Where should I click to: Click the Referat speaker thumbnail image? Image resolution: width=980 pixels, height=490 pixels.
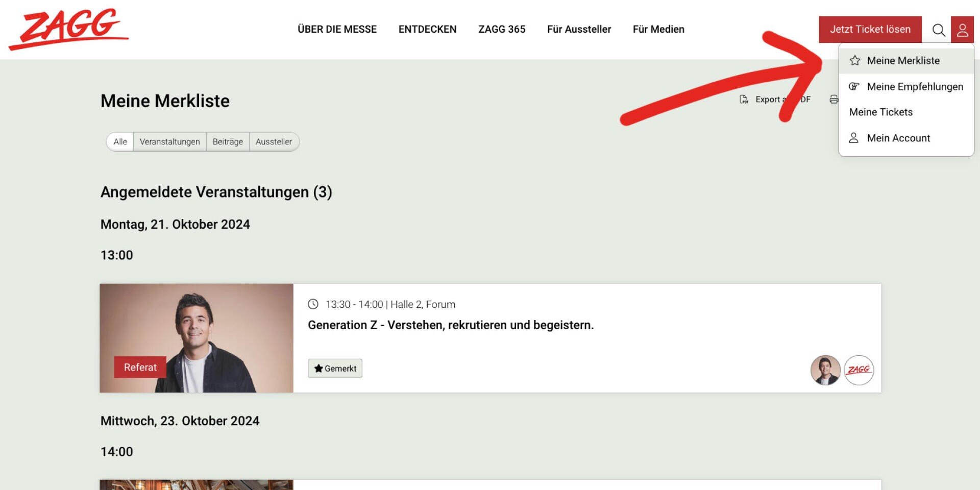[x=197, y=338]
